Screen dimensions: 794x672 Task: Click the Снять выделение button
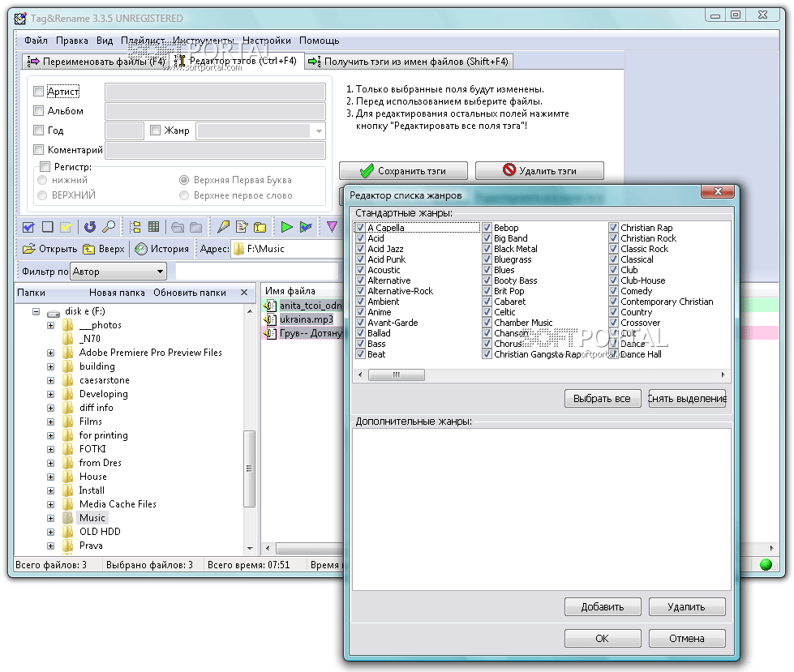click(x=687, y=398)
